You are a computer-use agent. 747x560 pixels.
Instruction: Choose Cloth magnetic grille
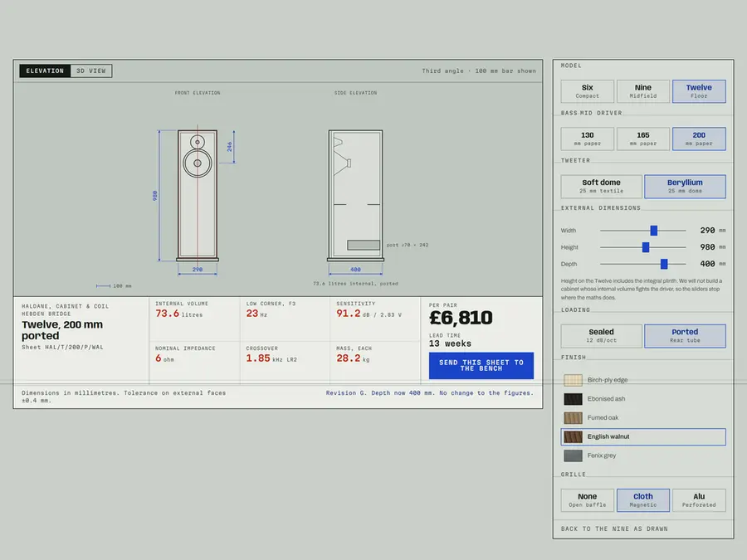click(643, 500)
